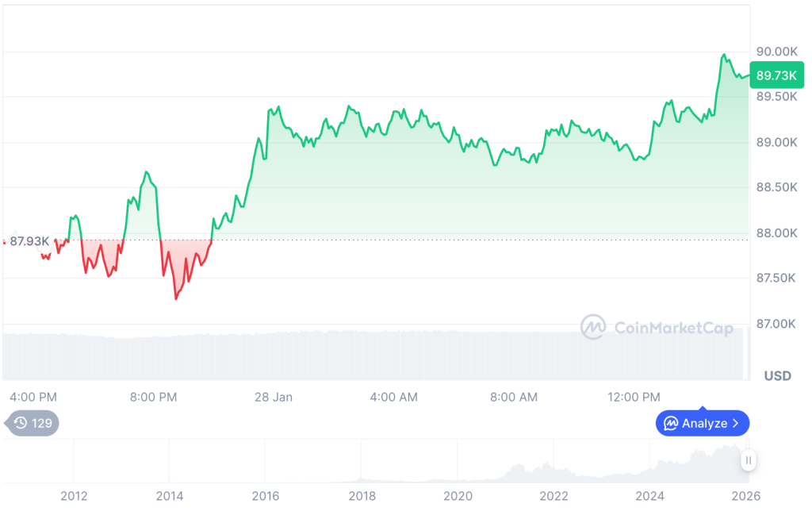Jump to 2018 on the mini timeline

tap(362, 496)
